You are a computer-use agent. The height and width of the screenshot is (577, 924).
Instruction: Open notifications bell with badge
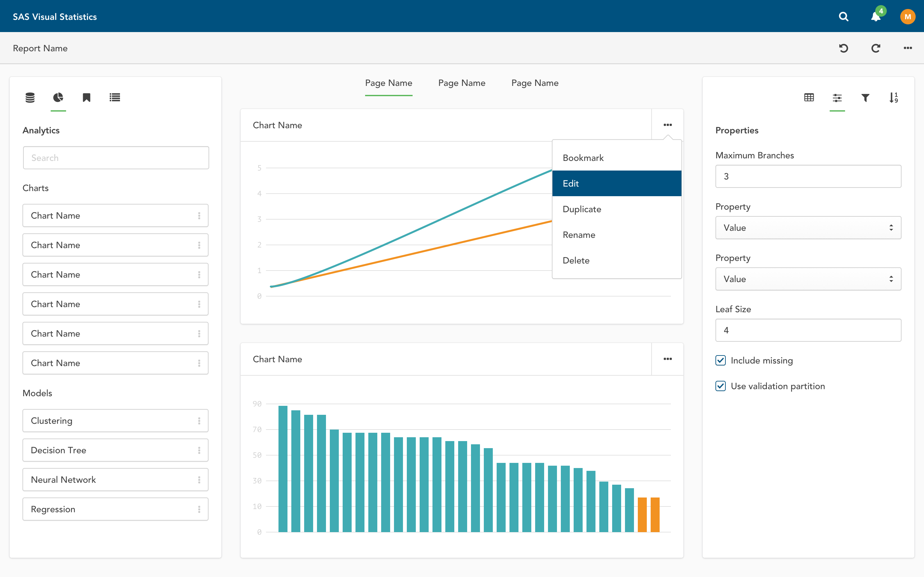(x=876, y=16)
